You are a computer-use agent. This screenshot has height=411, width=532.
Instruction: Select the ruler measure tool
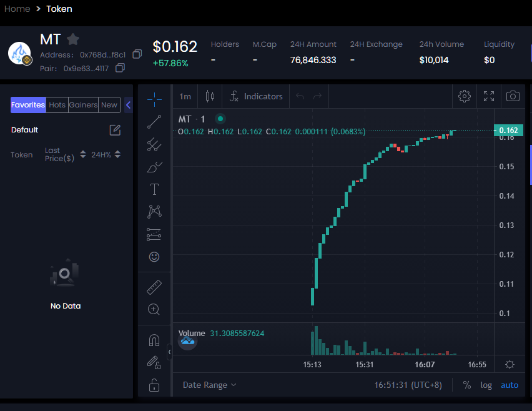tap(154, 287)
